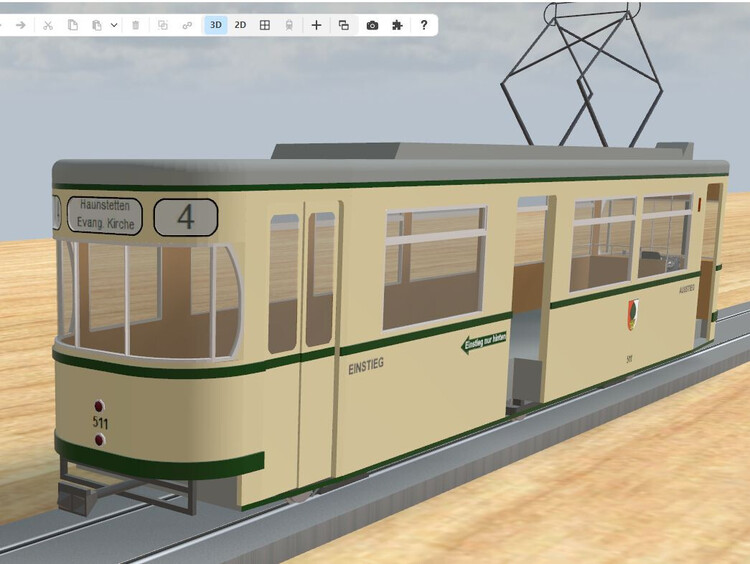Click the Haunstetten destination sign

[x=105, y=215]
